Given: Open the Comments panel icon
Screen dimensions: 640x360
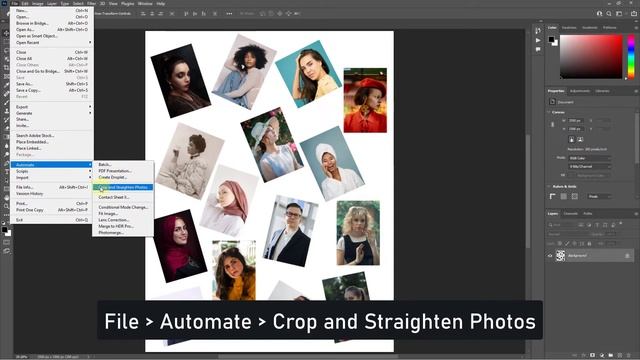Looking at the screenshot, I should (x=538, y=49).
